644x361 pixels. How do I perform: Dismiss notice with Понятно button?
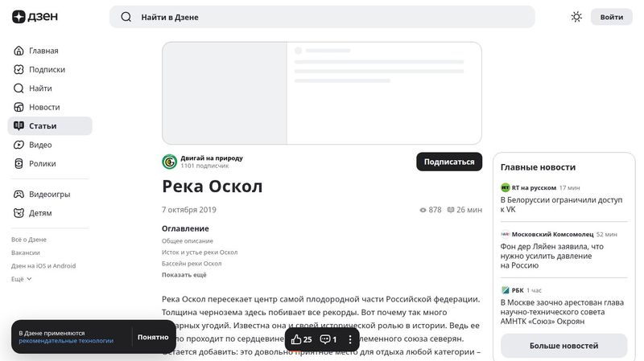(x=153, y=337)
